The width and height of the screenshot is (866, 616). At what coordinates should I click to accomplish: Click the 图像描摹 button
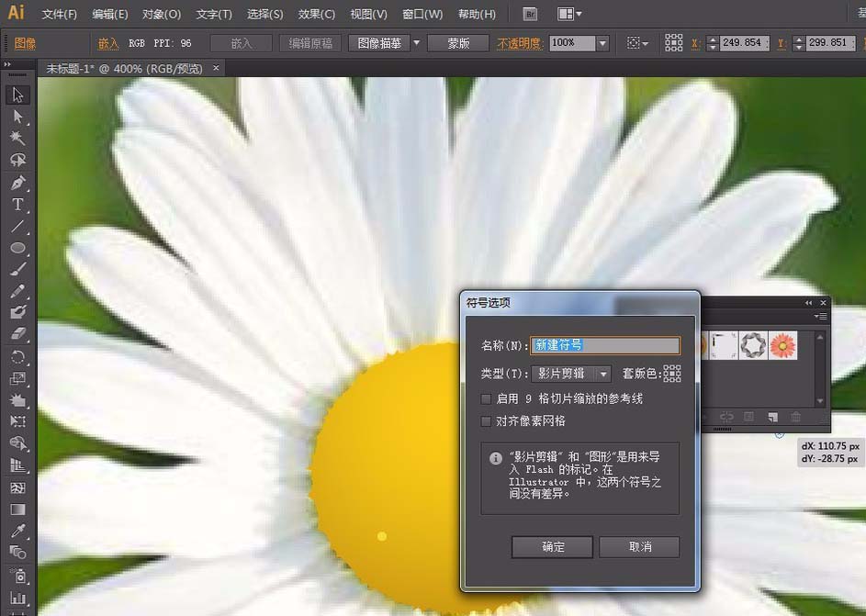tap(379, 43)
